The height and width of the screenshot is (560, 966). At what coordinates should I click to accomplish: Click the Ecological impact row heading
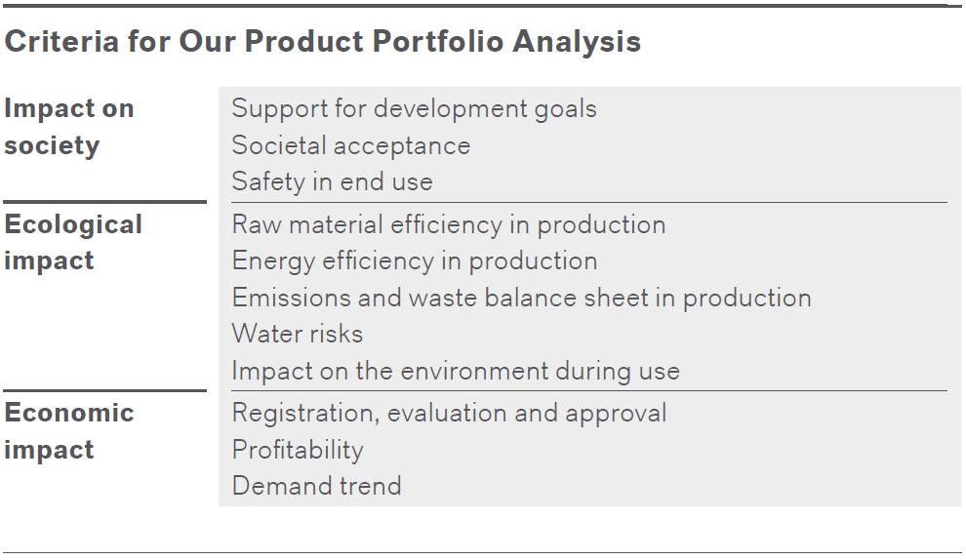pos(73,243)
